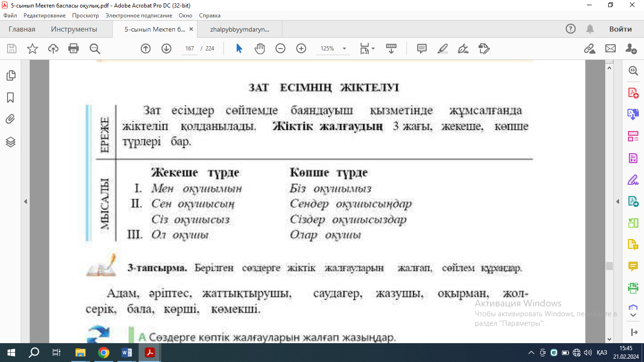Click the share with others person icon
Image resolution: width=644 pixels, height=362 pixels.
(631, 49)
